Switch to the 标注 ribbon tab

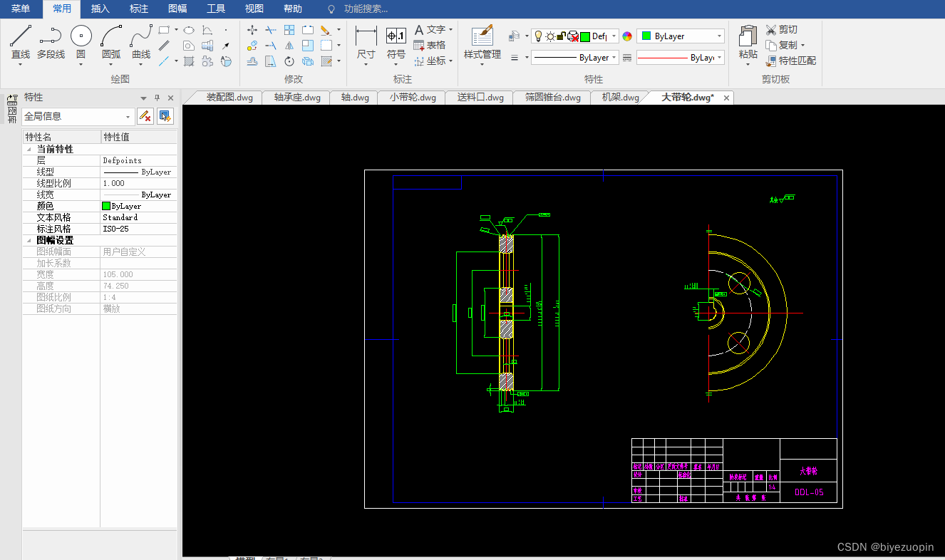[139, 9]
